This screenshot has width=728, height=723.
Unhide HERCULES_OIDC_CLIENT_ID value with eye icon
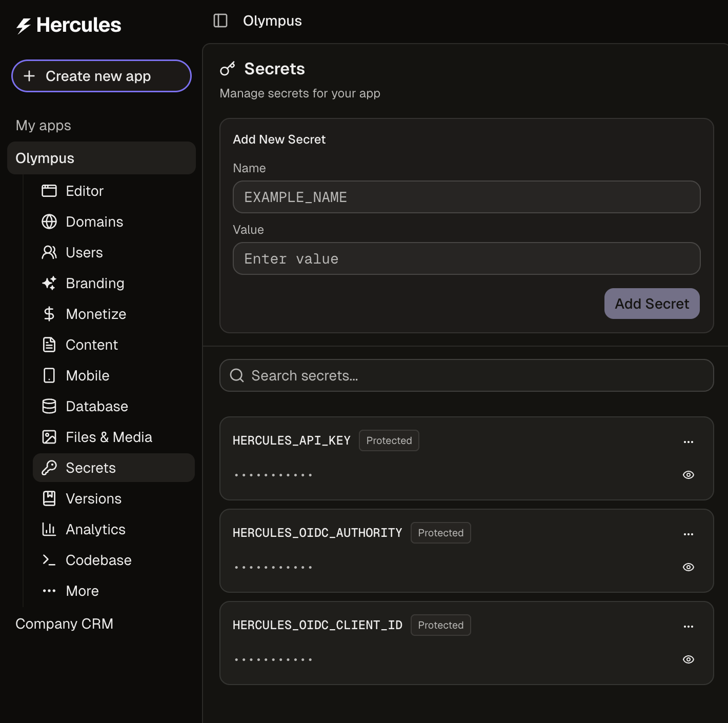tap(689, 659)
